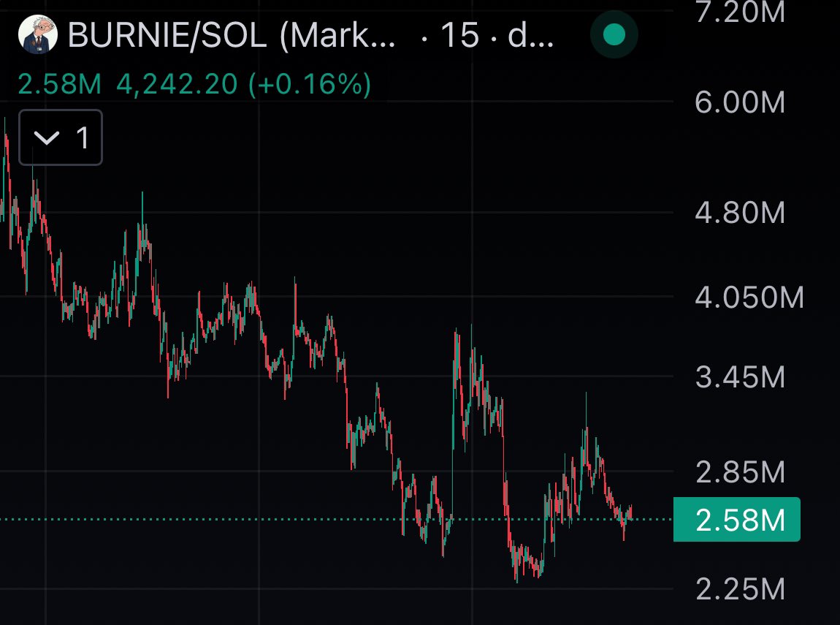Click the (+0.16%) percent change

point(310,85)
